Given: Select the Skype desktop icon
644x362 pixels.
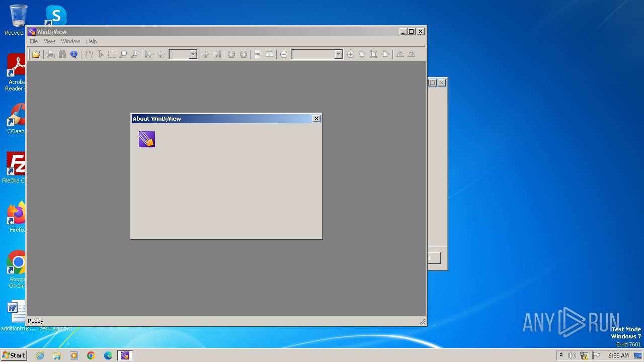Looking at the screenshot, I should [x=56, y=15].
